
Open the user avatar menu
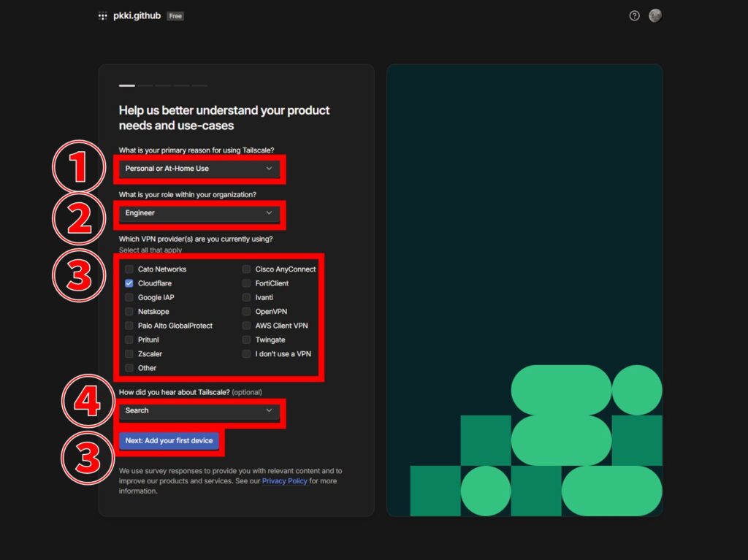[x=655, y=16]
